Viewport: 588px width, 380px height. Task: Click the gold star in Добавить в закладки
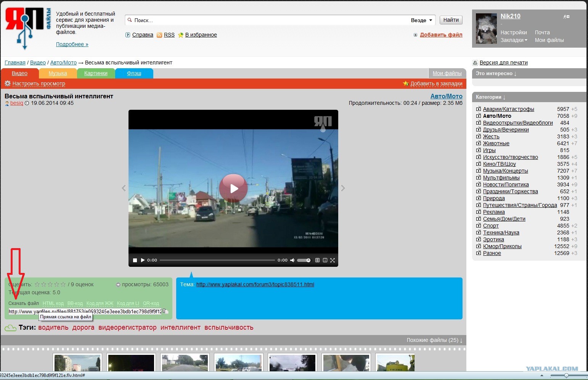pyautogui.click(x=406, y=83)
